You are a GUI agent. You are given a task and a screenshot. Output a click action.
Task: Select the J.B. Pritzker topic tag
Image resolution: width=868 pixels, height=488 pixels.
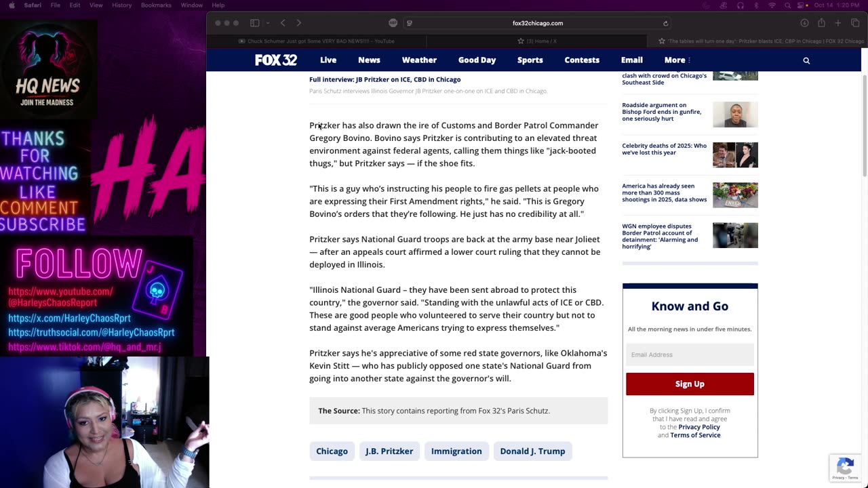click(389, 451)
